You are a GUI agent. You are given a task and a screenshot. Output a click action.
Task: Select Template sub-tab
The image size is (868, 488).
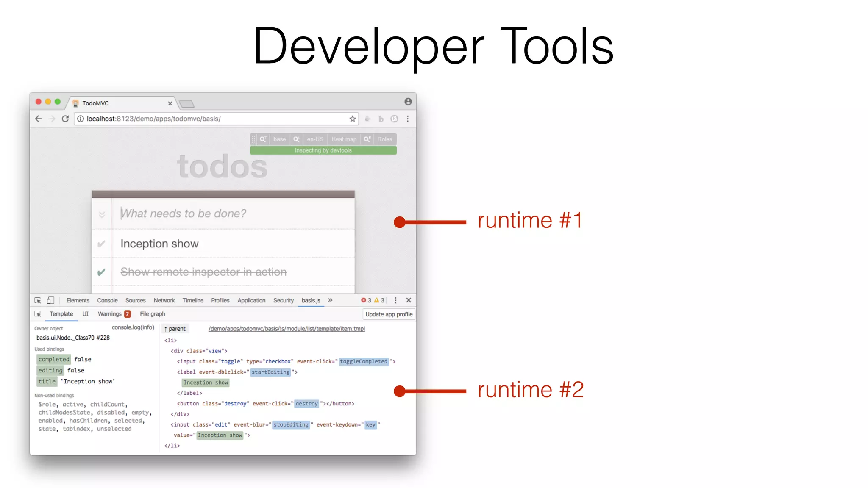coord(61,314)
